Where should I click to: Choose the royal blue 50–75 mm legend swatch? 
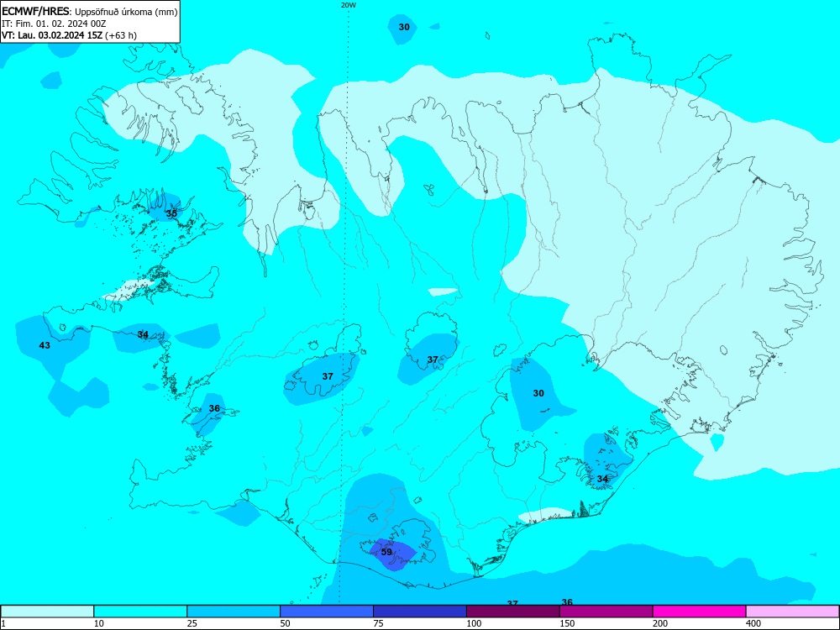coord(327,612)
